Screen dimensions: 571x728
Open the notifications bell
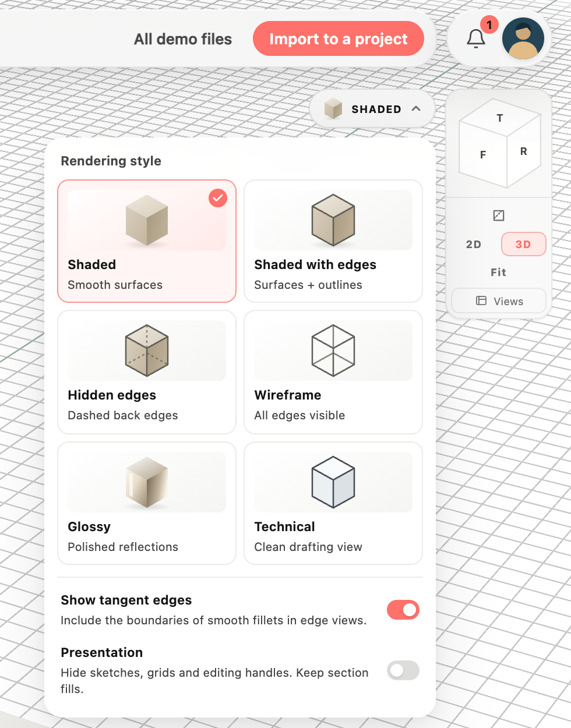click(x=476, y=39)
